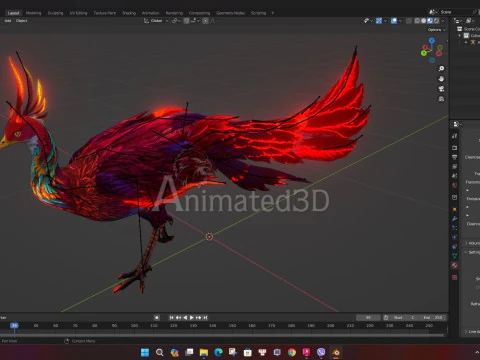Open the Render properties tab icon
This screenshot has width=480, height=360.
pos(455,148)
